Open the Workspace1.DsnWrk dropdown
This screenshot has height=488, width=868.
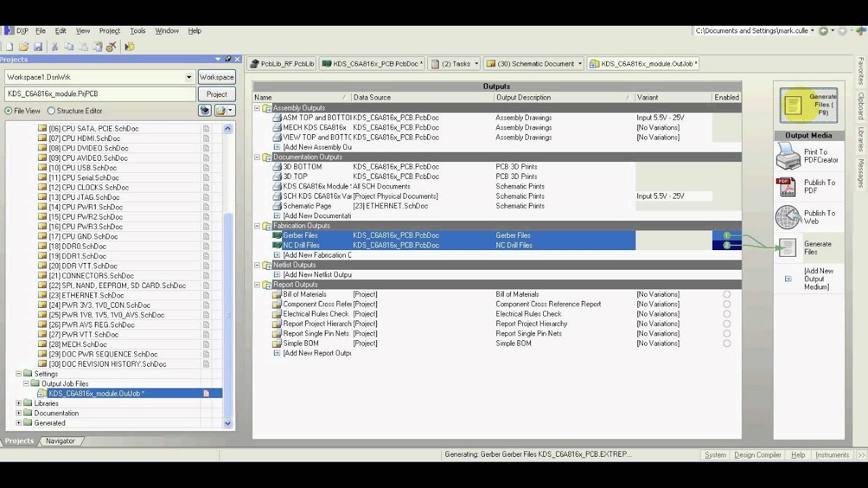pos(189,77)
